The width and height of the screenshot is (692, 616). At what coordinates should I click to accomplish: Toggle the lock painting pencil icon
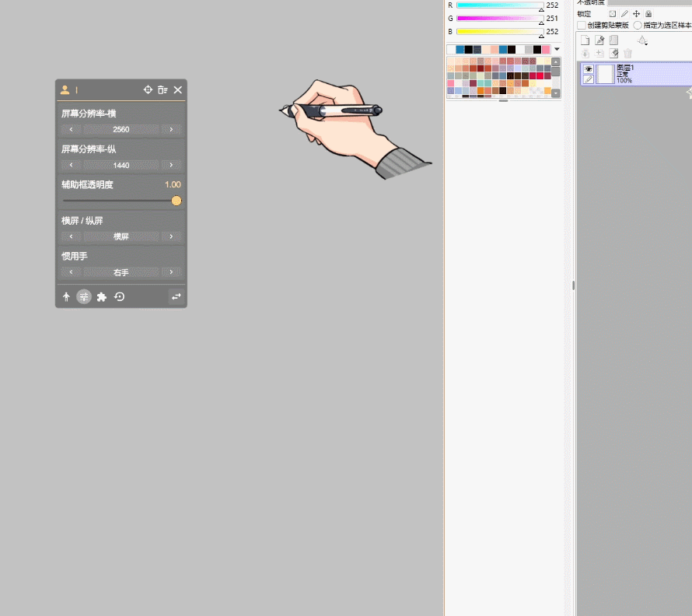click(x=624, y=14)
